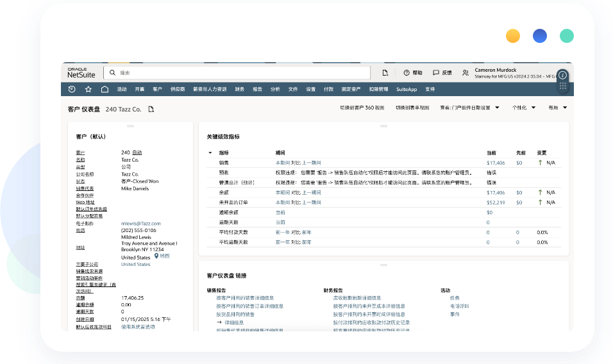613x364 pixels.
Task: Go to the Home icon
Action: 105,89
